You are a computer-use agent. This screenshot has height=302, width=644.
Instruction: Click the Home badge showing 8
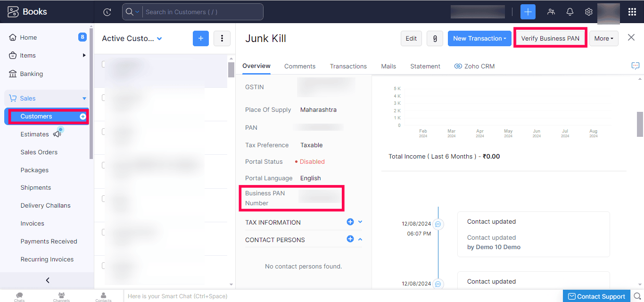click(x=83, y=37)
